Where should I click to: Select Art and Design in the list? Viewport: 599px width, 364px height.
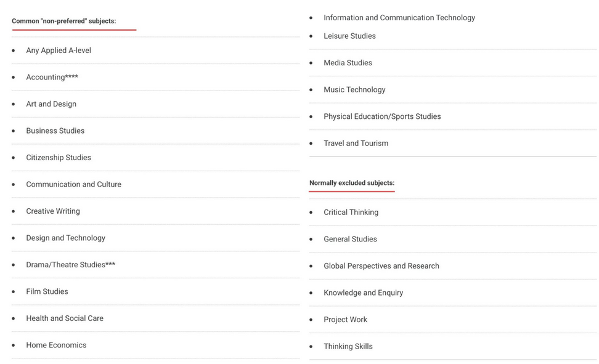coord(51,104)
